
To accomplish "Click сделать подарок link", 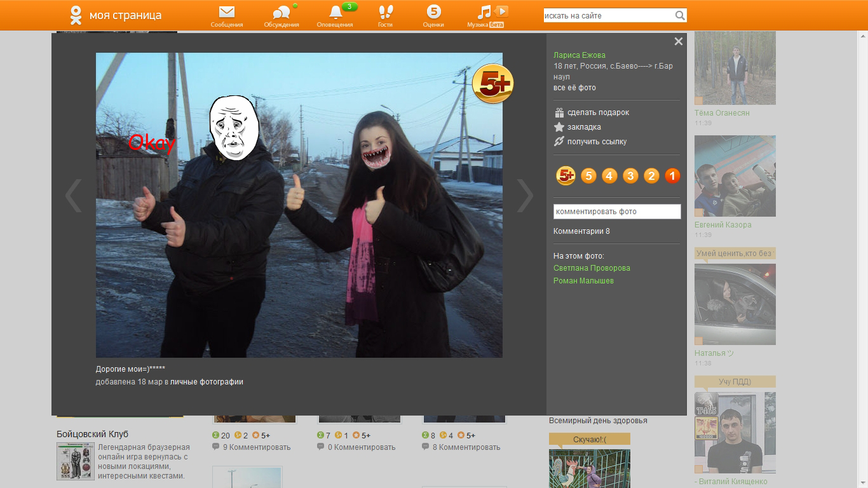I will (598, 112).
